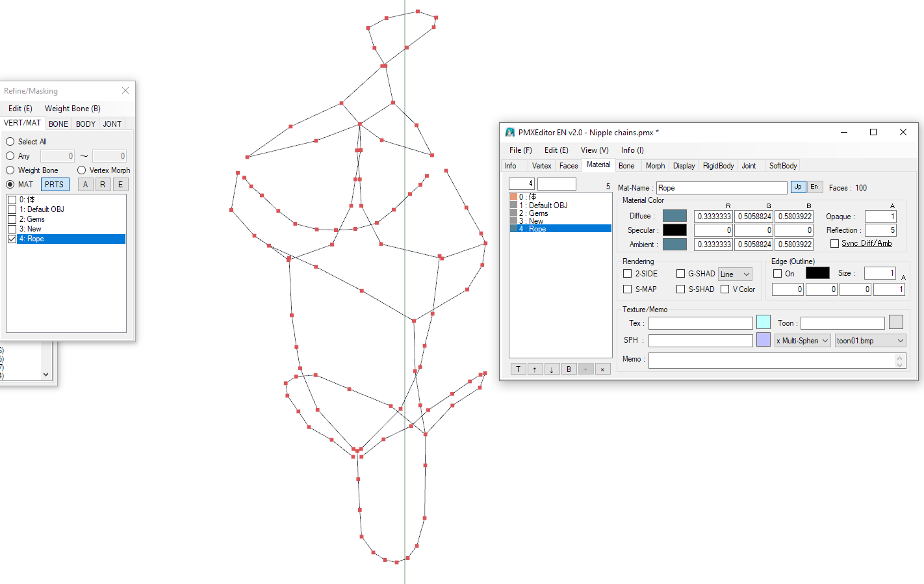Open the File (F) menu in PMXEditor

[x=520, y=150]
